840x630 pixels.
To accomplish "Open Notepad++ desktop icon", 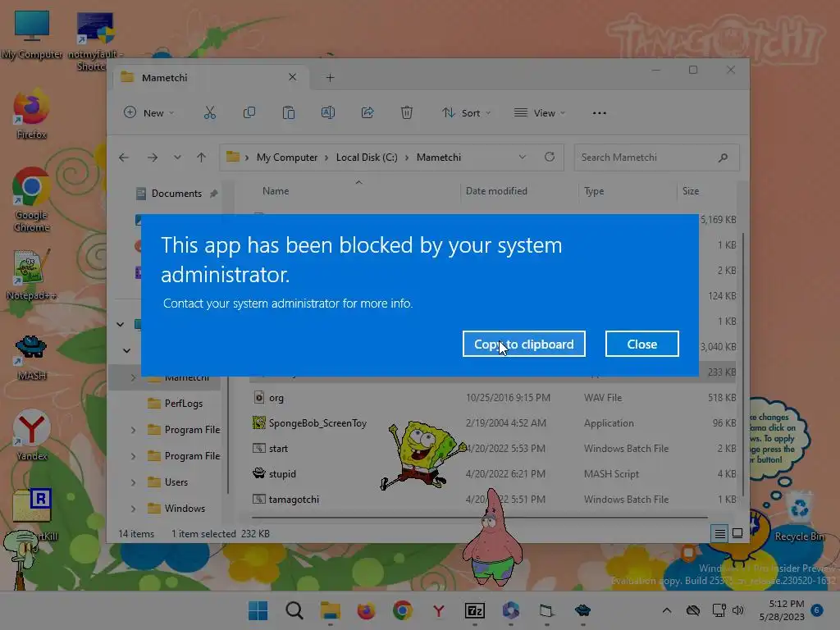I will pyautogui.click(x=31, y=274).
